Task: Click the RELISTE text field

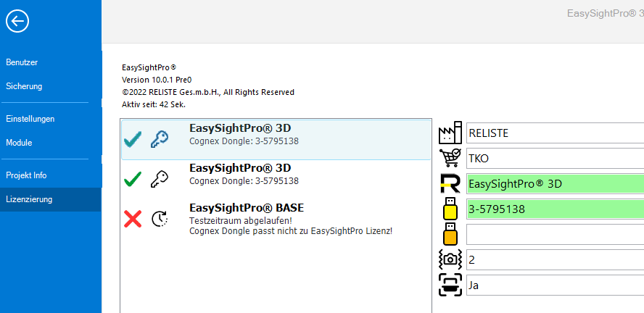Action: (x=555, y=133)
